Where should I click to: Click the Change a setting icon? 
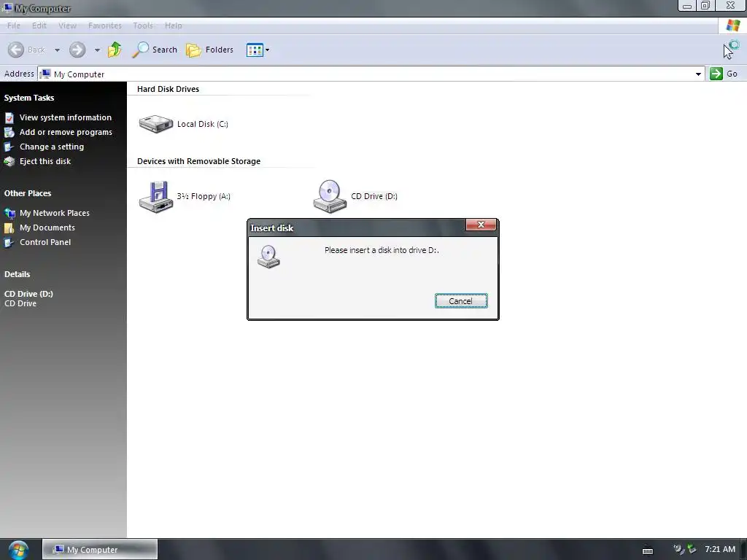point(9,147)
